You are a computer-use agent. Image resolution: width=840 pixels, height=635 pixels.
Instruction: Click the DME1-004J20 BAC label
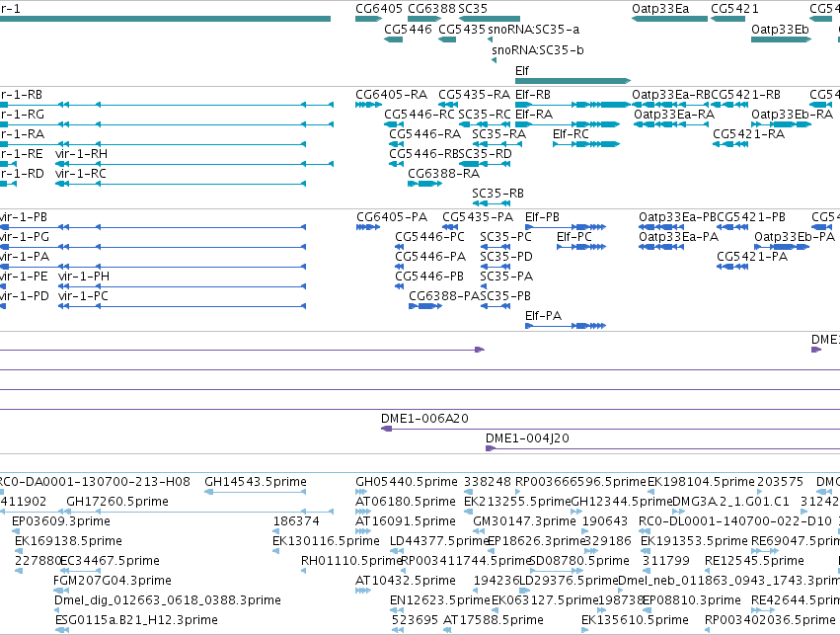pos(527,438)
